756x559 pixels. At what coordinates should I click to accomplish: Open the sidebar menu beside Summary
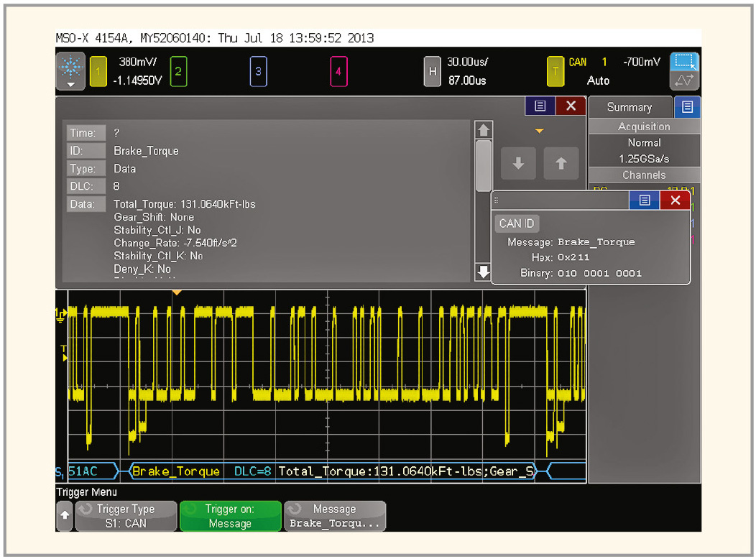click(687, 107)
